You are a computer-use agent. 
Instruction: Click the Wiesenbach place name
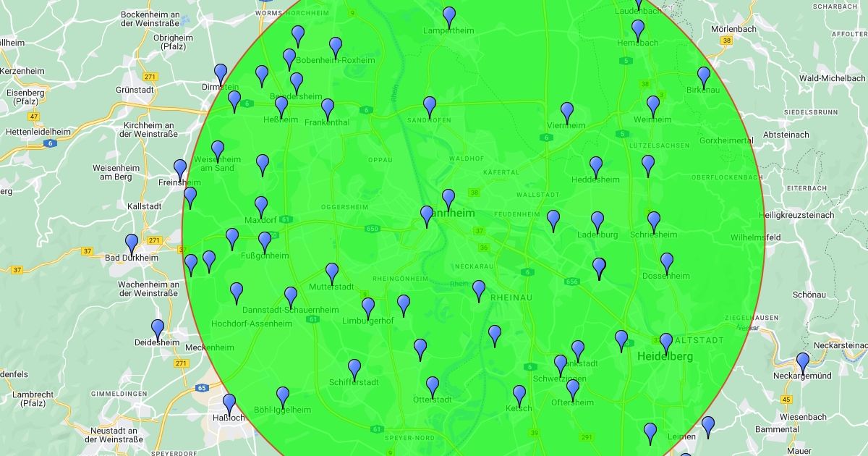pos(803,418)
